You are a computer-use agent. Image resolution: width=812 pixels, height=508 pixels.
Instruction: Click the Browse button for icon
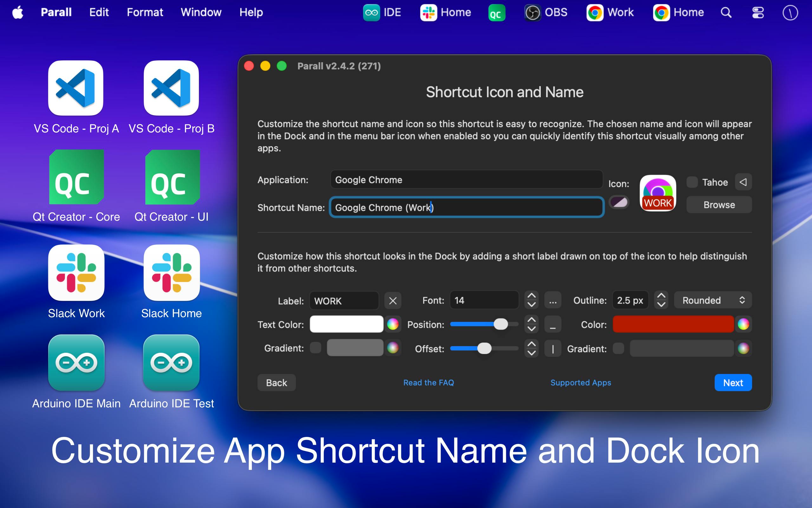pyautogui.click(x=719, y=204)
